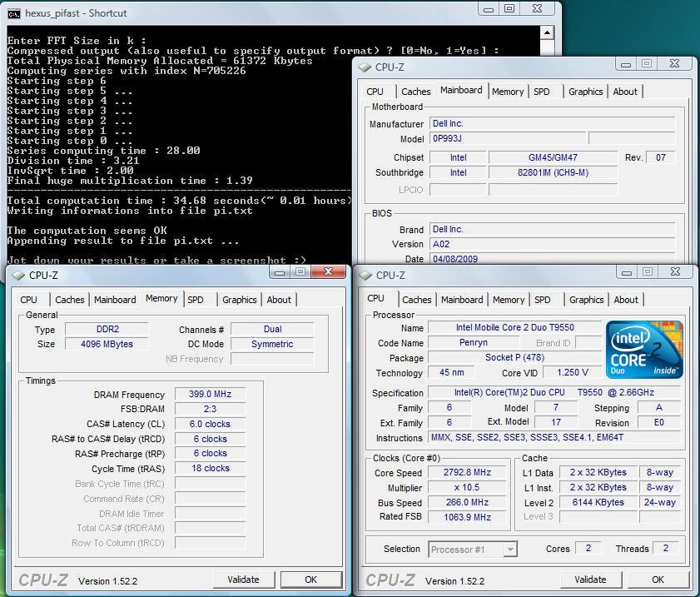
Task: Click the Multiplier value x 10.5
Action: [x=467, y=487]
